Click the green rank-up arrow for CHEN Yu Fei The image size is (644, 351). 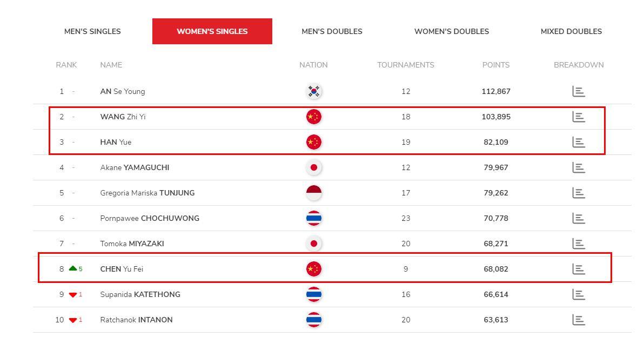[73, 268]
